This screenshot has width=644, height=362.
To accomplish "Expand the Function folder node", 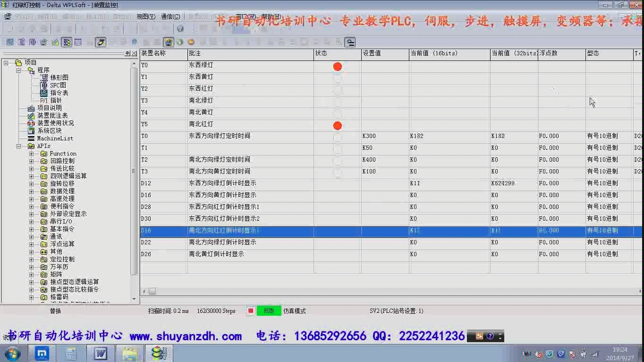I will [x=32, y=154].
